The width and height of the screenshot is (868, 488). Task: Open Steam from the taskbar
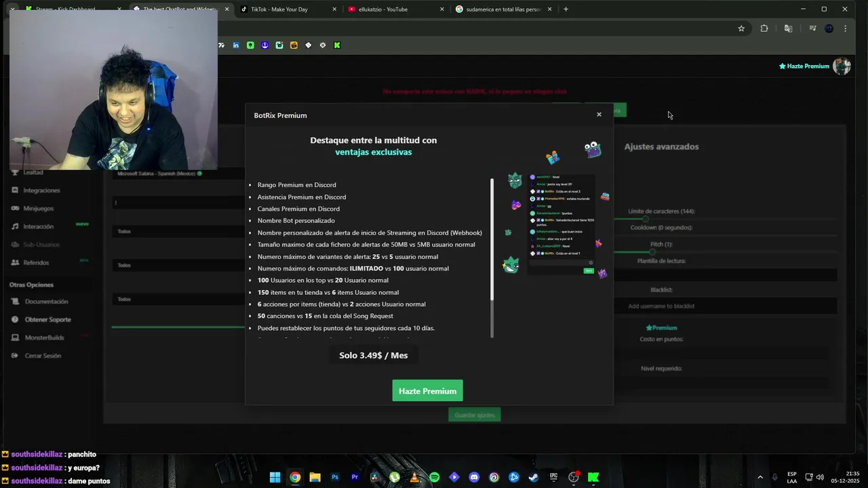click(534, 477)
